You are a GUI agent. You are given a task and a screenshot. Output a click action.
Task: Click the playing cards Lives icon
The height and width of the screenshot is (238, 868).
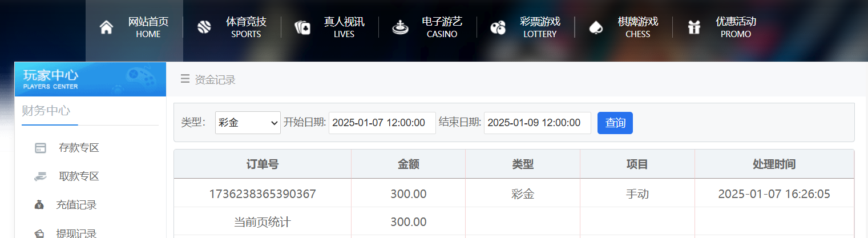coord(302,27)
